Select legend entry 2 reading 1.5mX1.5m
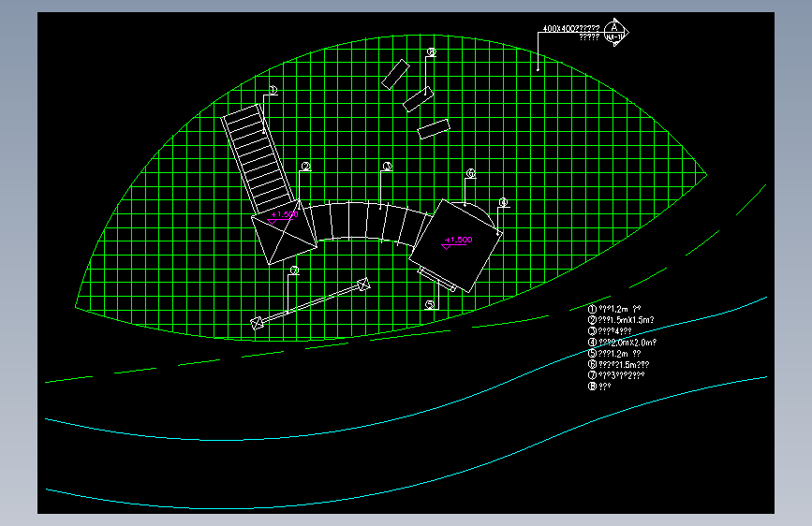The image size is (812, 526). click(x=622, y=320)
